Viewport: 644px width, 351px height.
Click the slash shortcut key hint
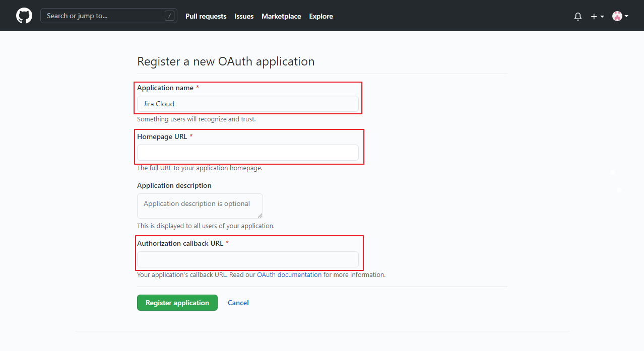[169, 16]
